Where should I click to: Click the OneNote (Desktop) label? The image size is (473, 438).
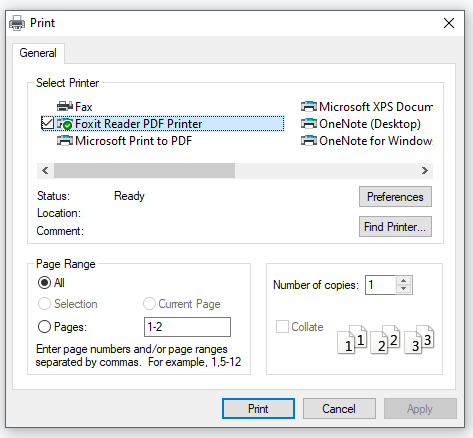pos(370,124)
